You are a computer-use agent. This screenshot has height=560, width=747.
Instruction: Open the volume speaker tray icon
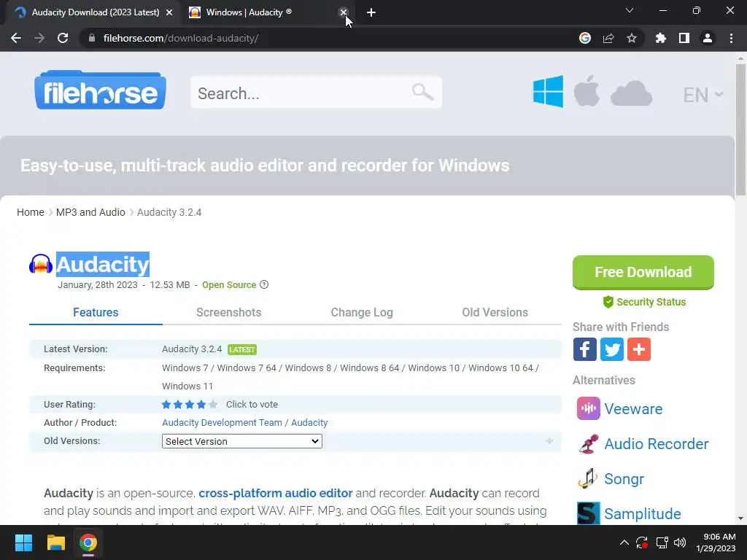(680, 542)
